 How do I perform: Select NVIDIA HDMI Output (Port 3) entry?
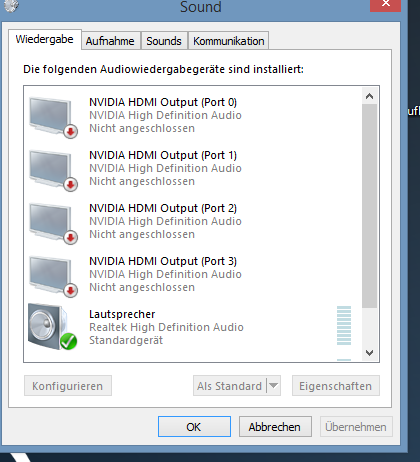coord(193,274)
